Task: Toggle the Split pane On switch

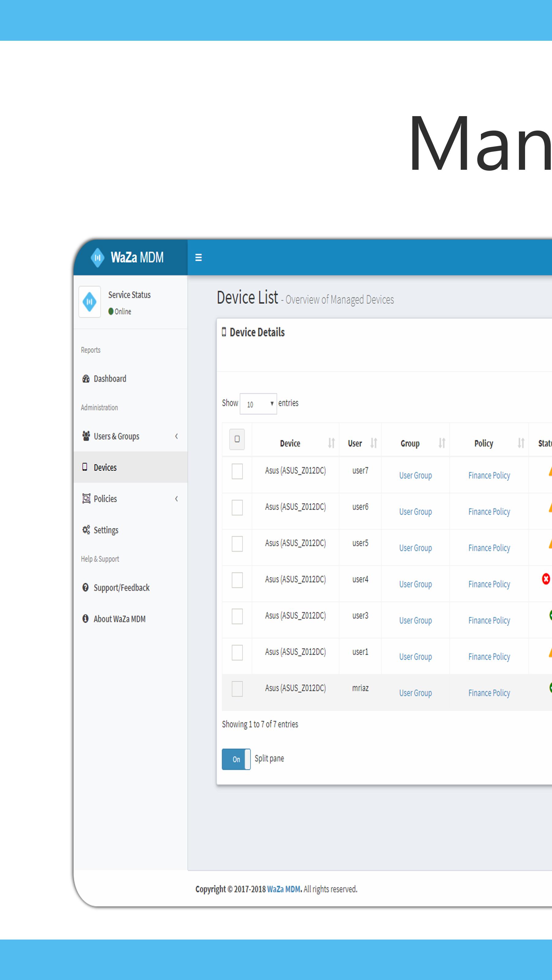Action: click(x=236, y=759)
